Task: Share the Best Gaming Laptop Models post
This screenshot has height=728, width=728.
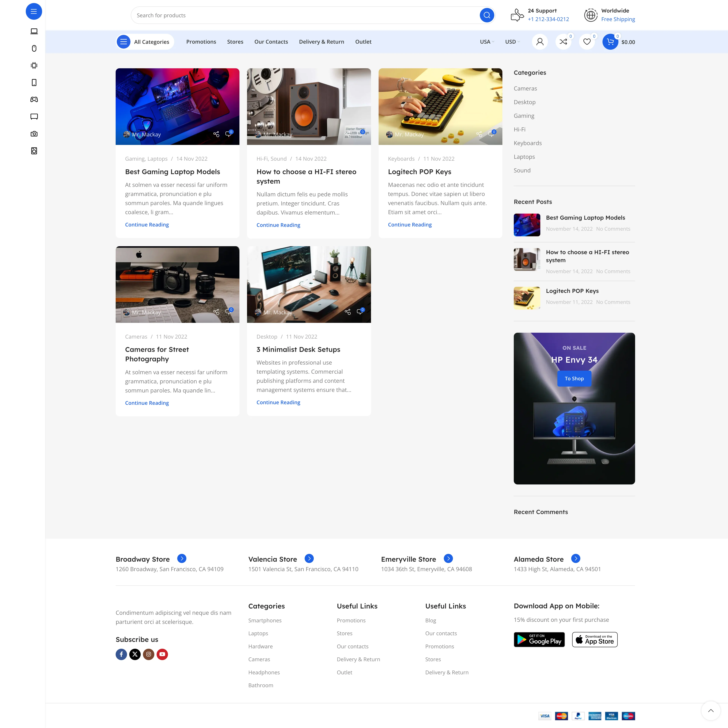Action: click(216, 134)
